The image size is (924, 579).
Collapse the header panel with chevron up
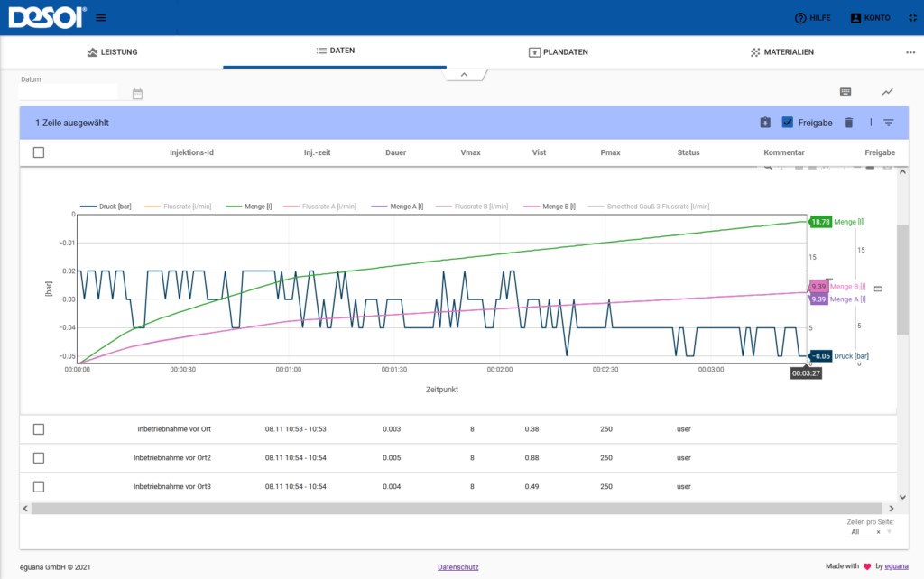[465, 75]
